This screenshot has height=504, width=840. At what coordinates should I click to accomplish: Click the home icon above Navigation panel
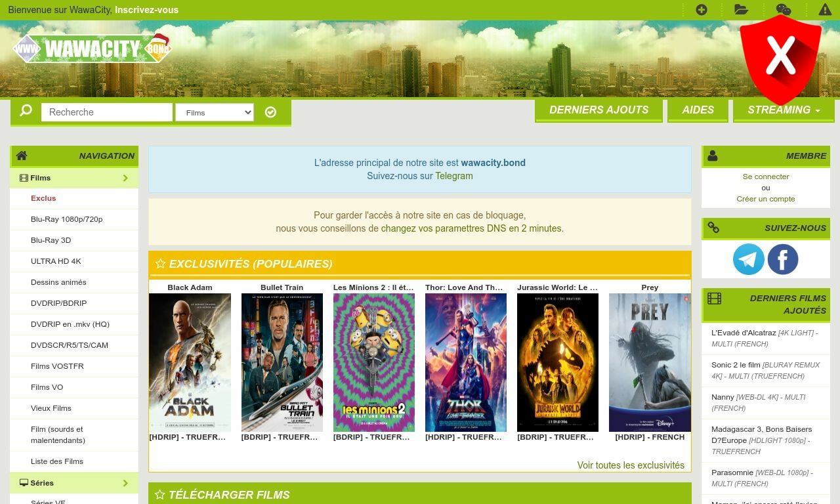[x=21, y=156]
